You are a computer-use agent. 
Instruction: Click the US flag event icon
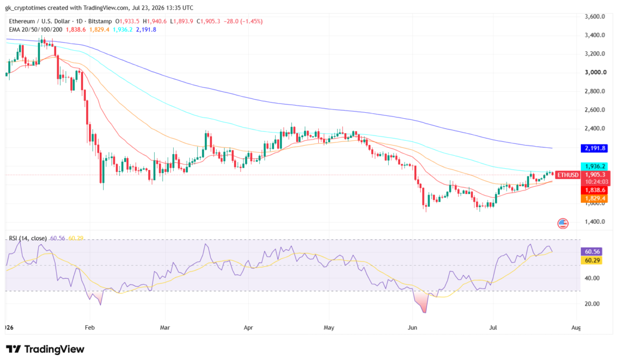(563, 224)
